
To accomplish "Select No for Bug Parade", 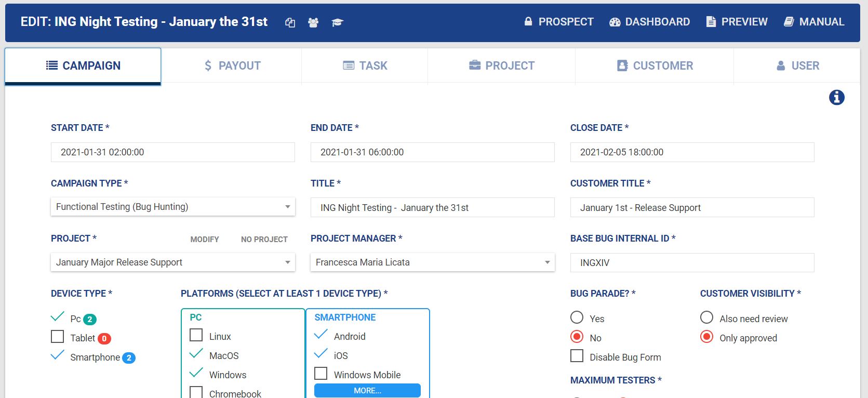I will tap(577, 337).
